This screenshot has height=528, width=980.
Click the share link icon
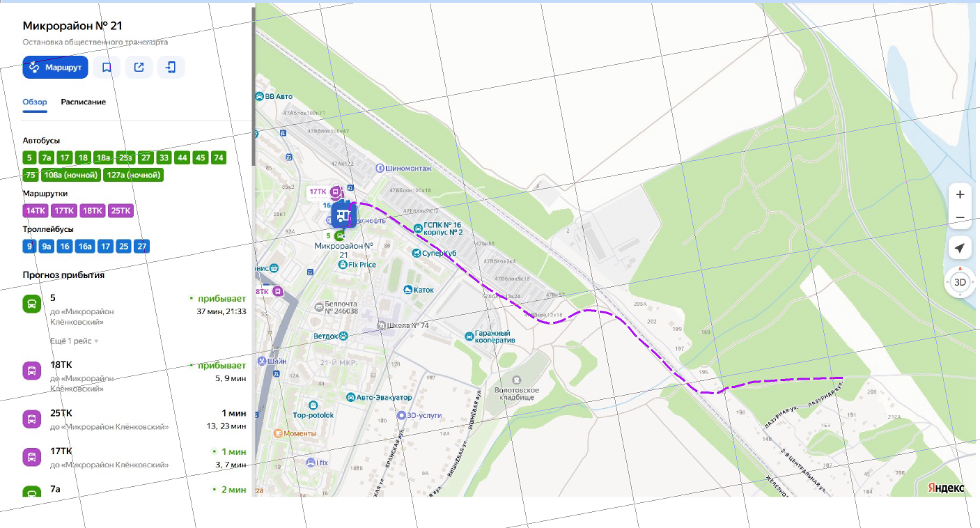point(139,68)
